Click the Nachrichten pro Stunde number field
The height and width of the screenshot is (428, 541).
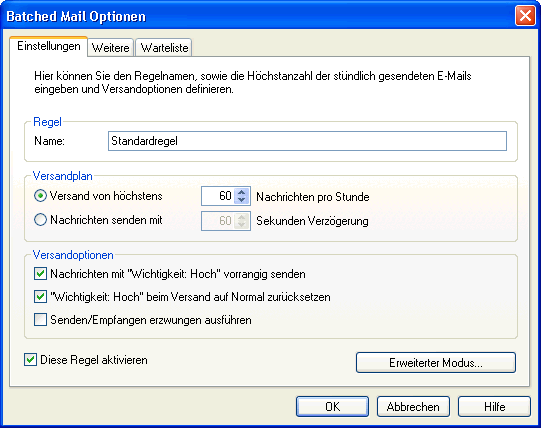pyautogui.click(x=218, y=196)
